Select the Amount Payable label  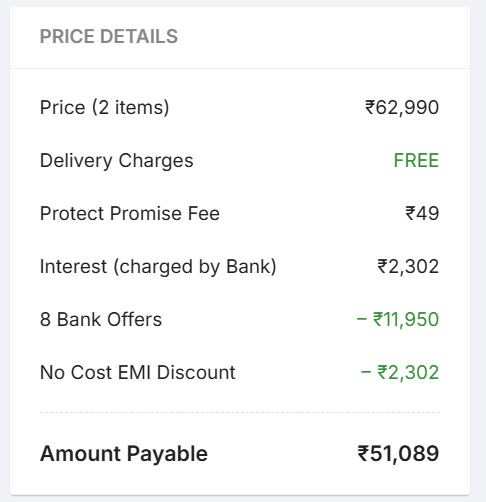124,454
